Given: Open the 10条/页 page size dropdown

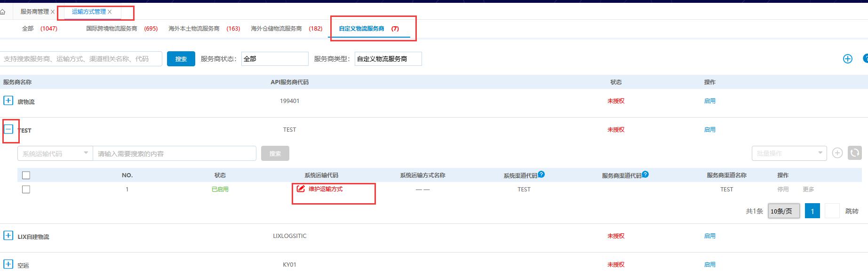Looking at the screenshot, I should click(x=783, y=211).
